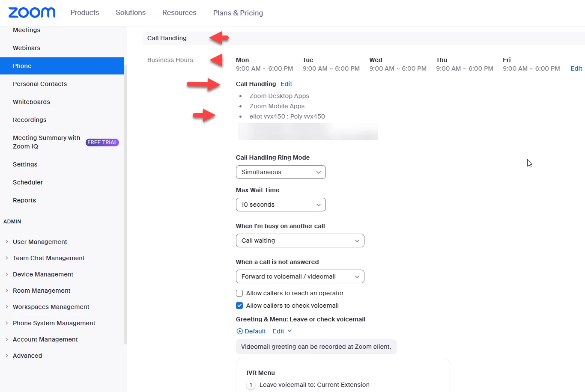Open Settings in the sidebar
This screenshot has width=585, height=392.
pos(25,164)
